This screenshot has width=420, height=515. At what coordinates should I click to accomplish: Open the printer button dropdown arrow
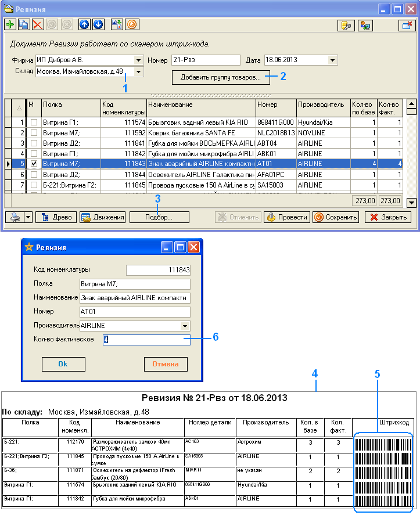coord(28,217)
